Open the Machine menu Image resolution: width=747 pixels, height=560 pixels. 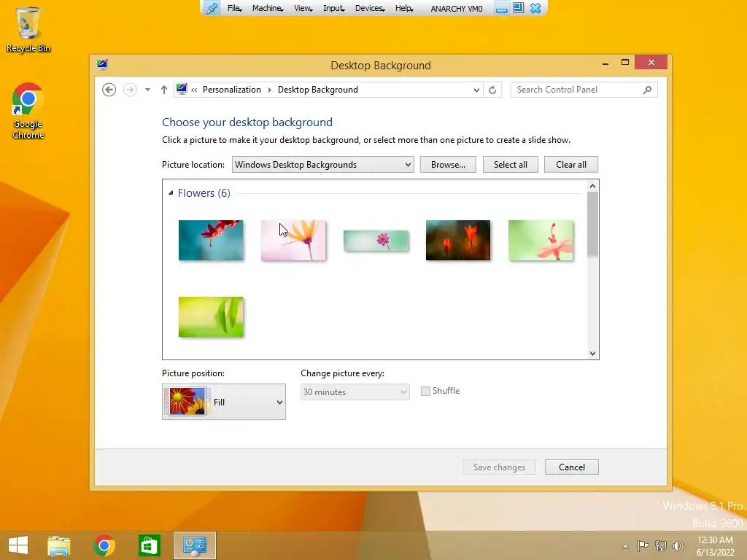click(268, 8)
